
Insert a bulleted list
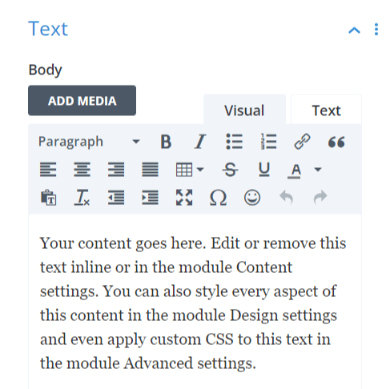pos(234,142)
